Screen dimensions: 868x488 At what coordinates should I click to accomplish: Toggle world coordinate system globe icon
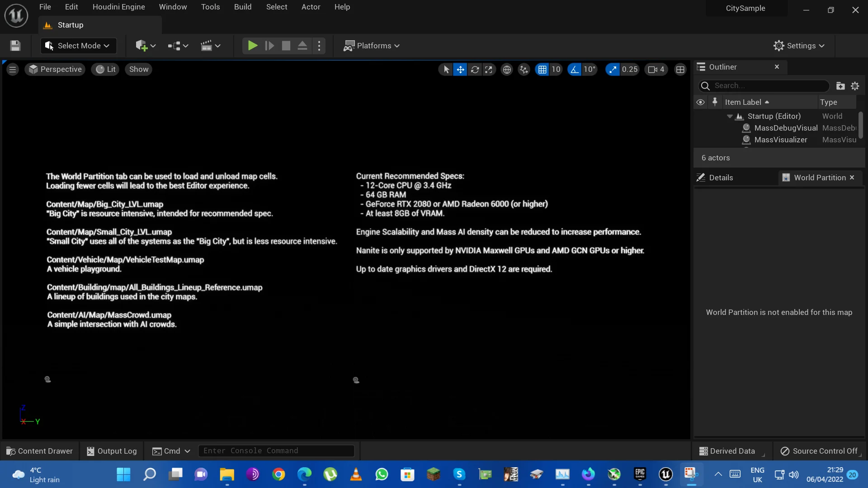pyautogui.click(x=507, y=69)
